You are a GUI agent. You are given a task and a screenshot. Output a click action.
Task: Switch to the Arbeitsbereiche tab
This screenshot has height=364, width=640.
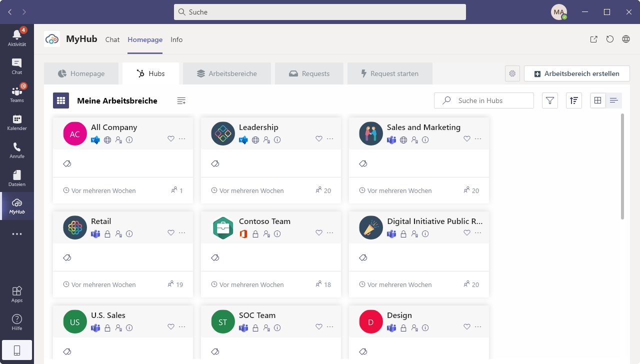227,73
